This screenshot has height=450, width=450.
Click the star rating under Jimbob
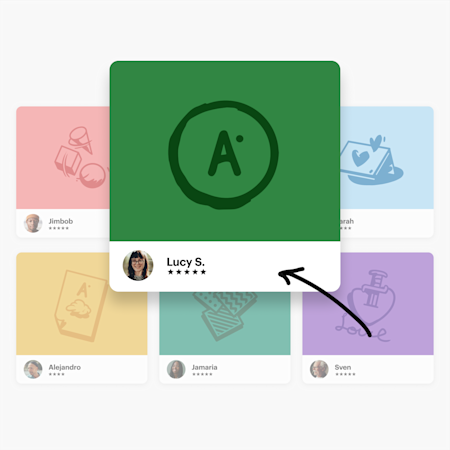coord(59,228)
